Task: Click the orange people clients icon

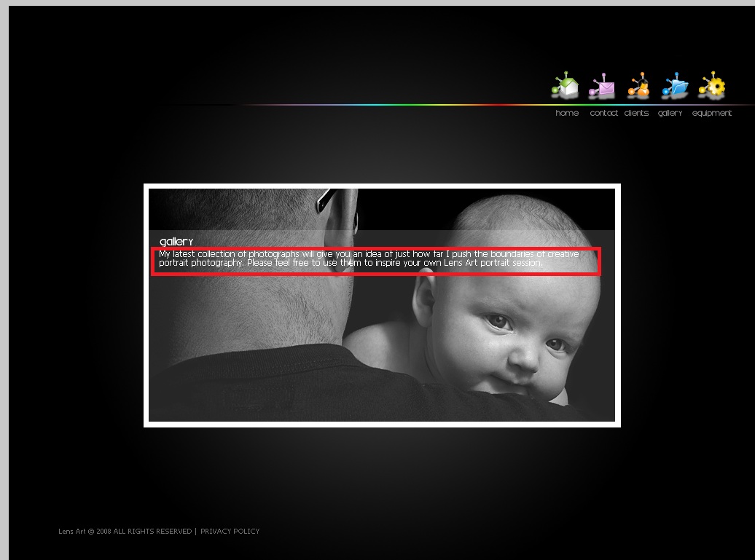Action: point(638,85)
